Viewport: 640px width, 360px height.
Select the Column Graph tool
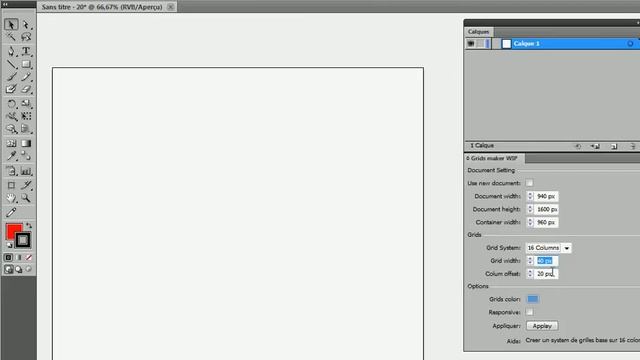coord(26,171)
